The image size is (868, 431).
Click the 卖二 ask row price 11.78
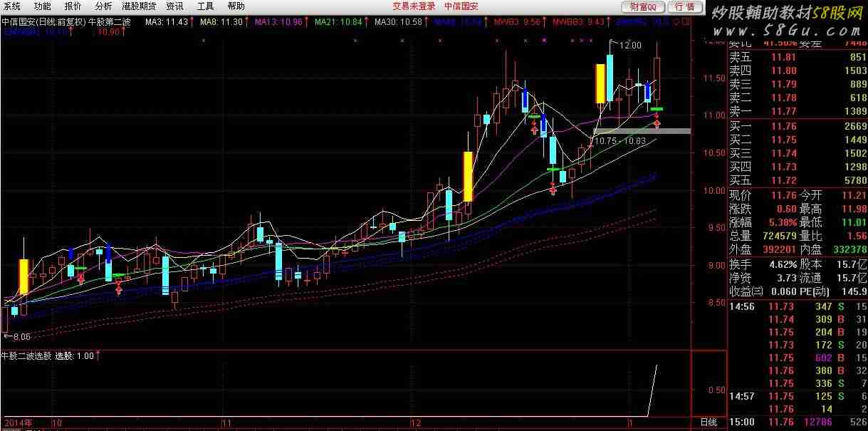tap(783, 98)
